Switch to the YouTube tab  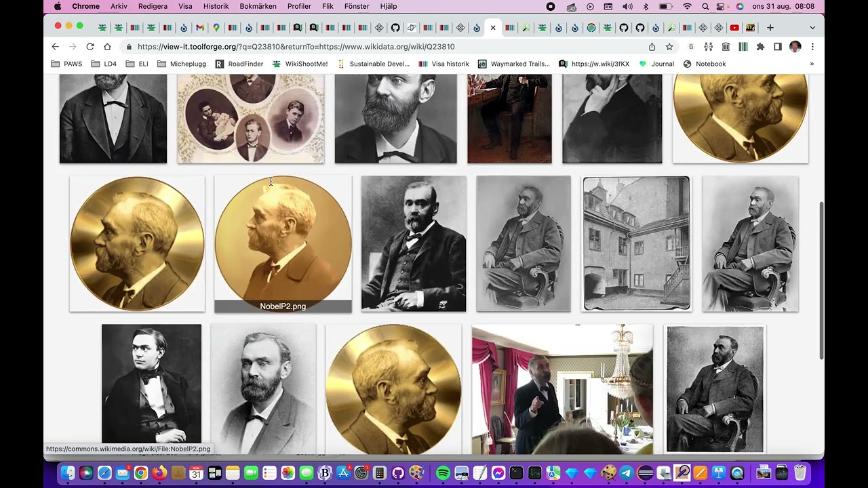pos(734,28)
